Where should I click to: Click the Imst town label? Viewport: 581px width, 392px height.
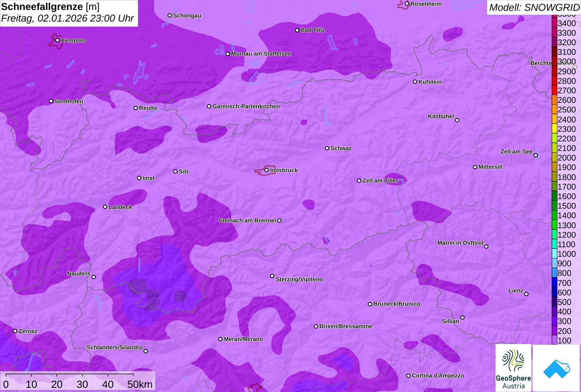[149, 178]
